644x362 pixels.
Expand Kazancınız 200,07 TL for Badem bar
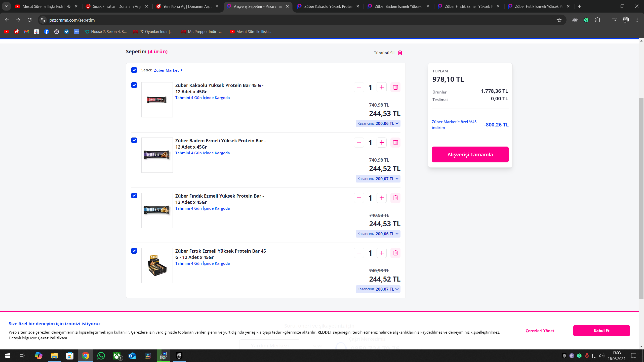point(378,179)
